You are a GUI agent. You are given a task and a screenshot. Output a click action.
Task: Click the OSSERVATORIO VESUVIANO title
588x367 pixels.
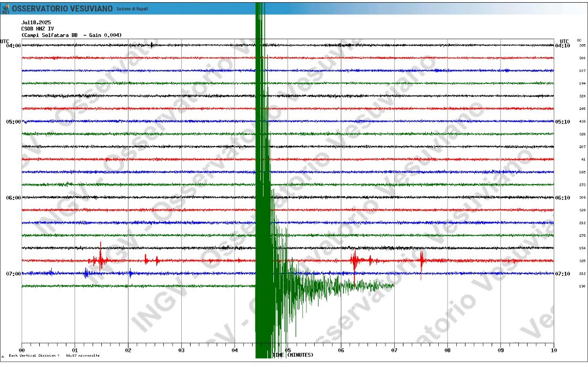[62, 9]
